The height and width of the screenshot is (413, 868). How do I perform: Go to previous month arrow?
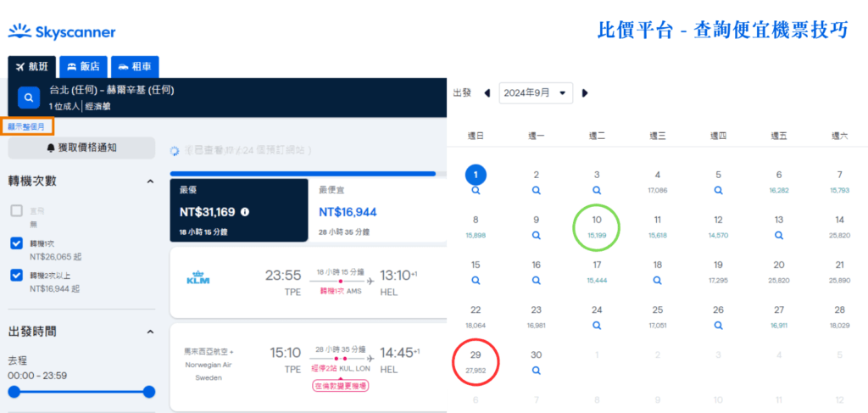pyautogui.click(x=487, y=93)
